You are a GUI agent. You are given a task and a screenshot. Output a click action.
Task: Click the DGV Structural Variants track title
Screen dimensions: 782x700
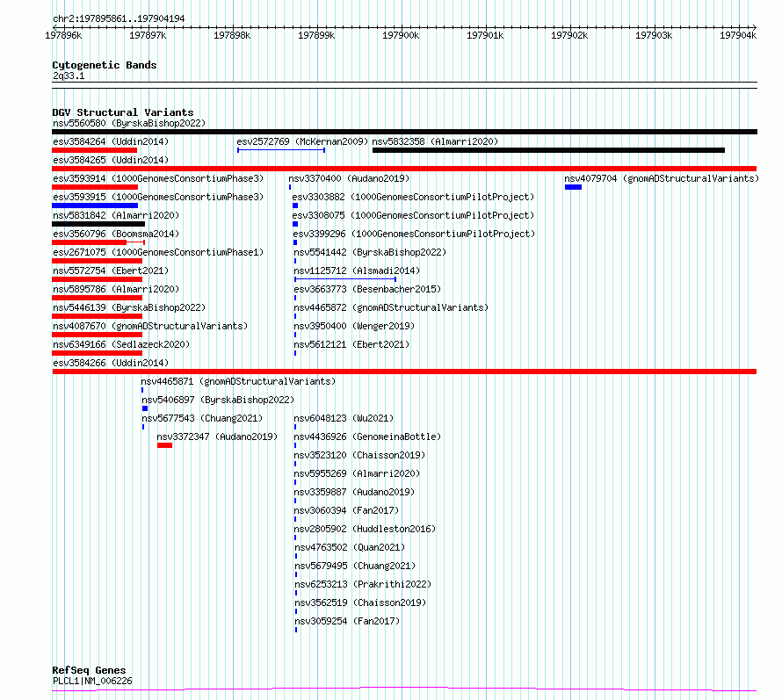pyautogui.click(x=123, y=112)
